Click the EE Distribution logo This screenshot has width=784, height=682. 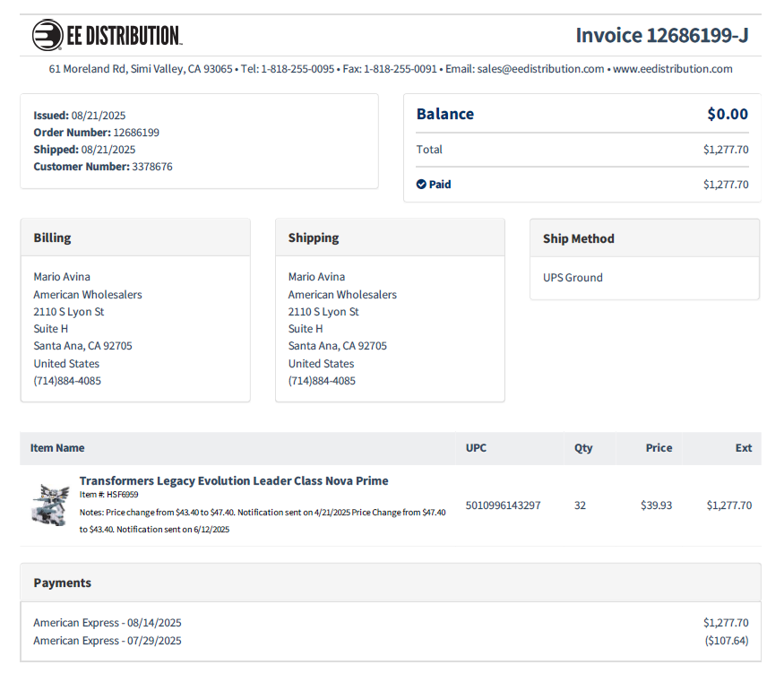tap(107, 36)
